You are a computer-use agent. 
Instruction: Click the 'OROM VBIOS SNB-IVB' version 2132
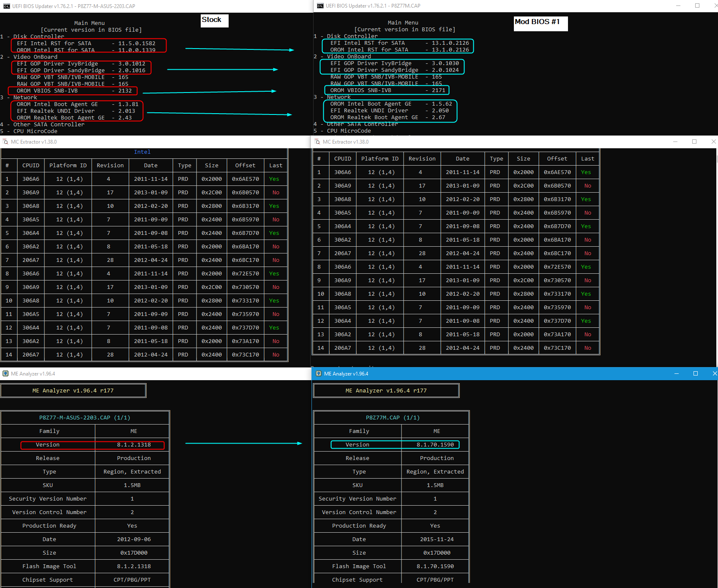pos(125,91)
